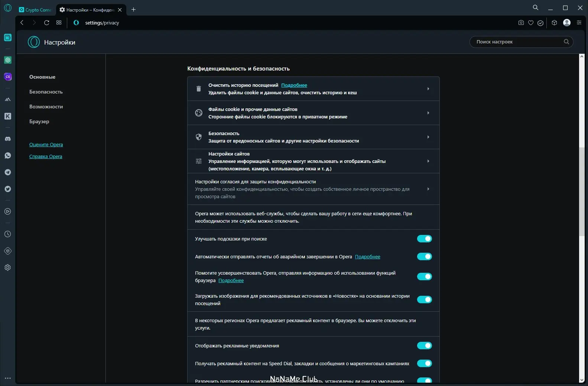
Task: Expand "Настройки сайтов" row arrow
Action: 428,161
